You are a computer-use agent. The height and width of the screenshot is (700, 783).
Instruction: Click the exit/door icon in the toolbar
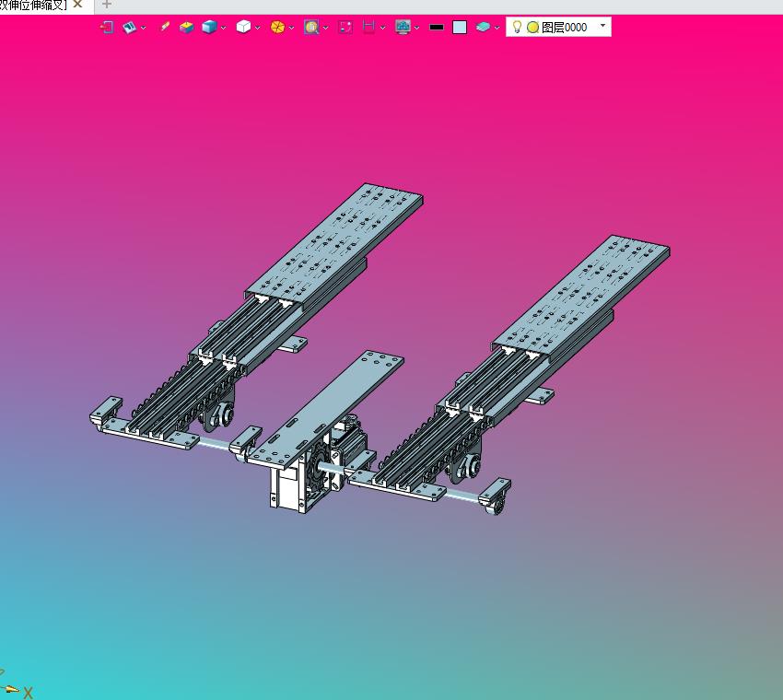pos(107,27)
